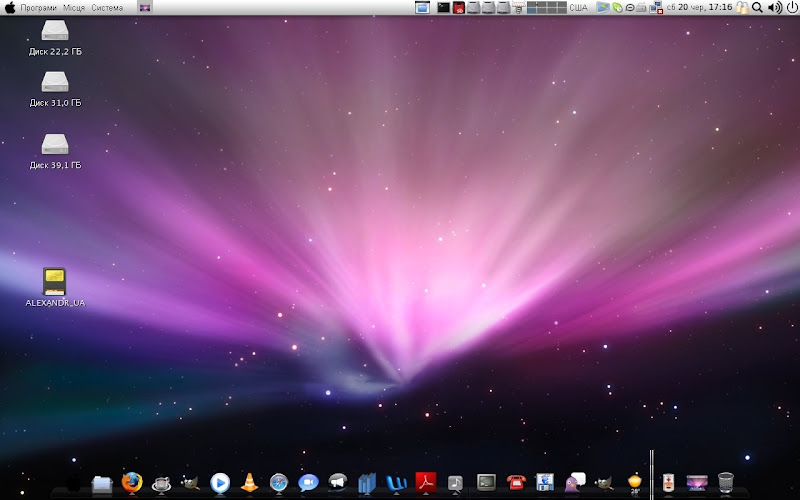Select the ALEXANDR_UA memory card icon
Image resolution: width=800 pixels, height=500 pixels.
tap(55, 287)
